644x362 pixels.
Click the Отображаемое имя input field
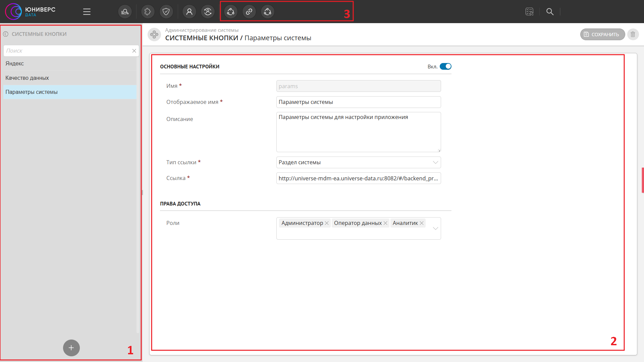point(358,102)
